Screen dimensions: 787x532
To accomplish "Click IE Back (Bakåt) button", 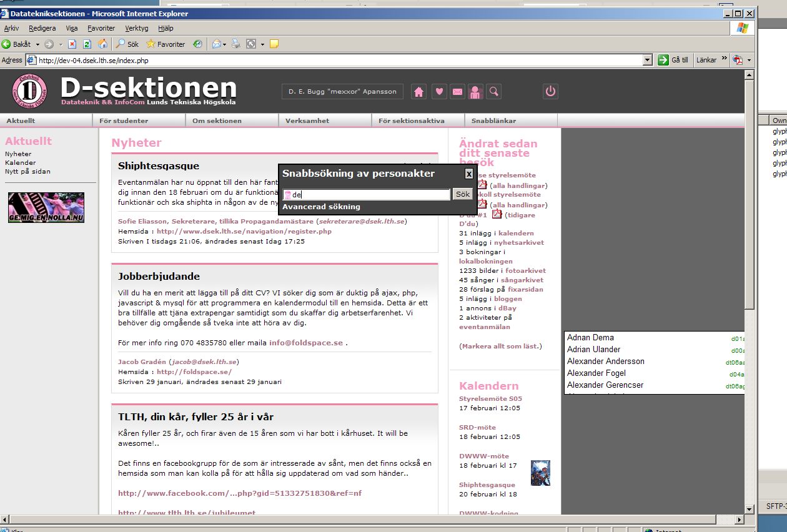I will pyautogui.click(x=17, y=44).
